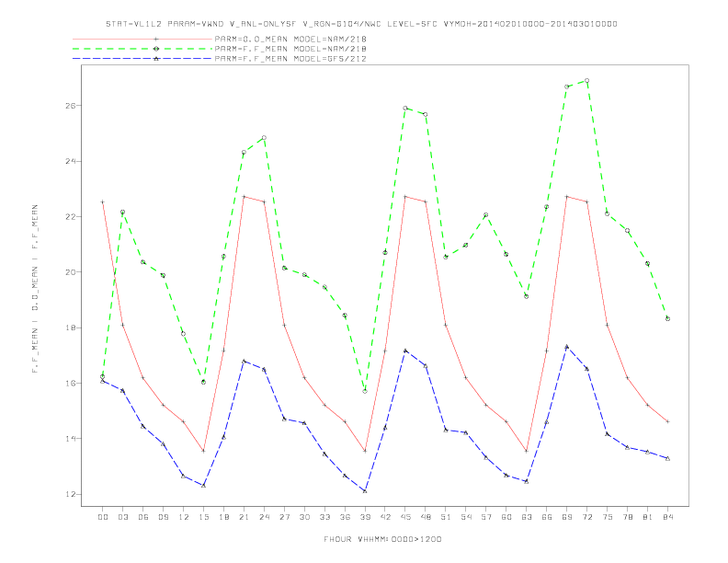
Task: Click blue triangle data point at forecast hour 39
Action: 365,491
